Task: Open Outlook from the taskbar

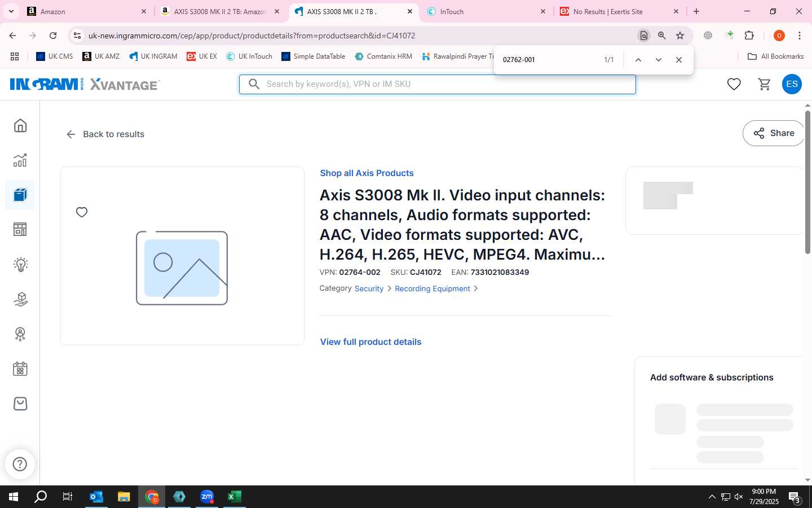Action: coord(96,497)
